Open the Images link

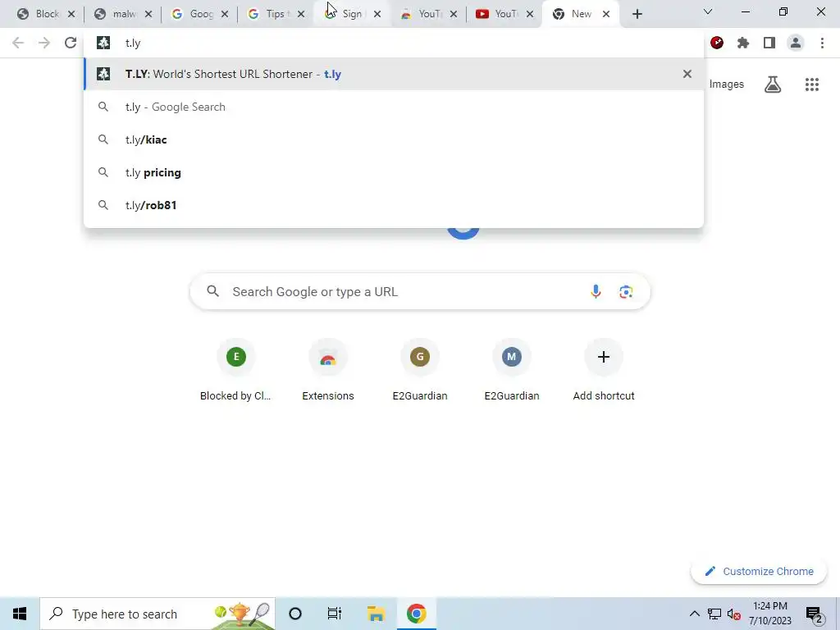(727, 84)
